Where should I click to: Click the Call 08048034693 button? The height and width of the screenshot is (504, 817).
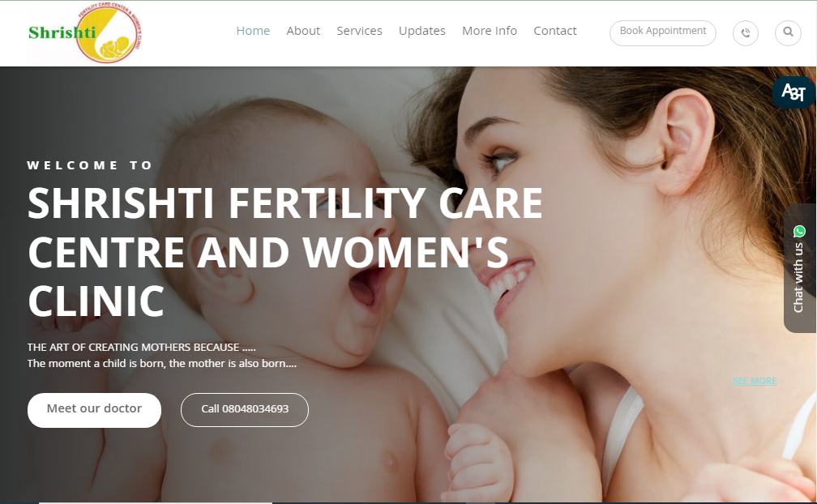(245, 410)
